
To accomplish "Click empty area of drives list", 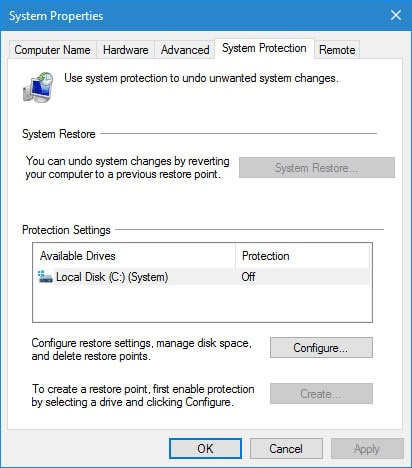I will click(202, 303).
